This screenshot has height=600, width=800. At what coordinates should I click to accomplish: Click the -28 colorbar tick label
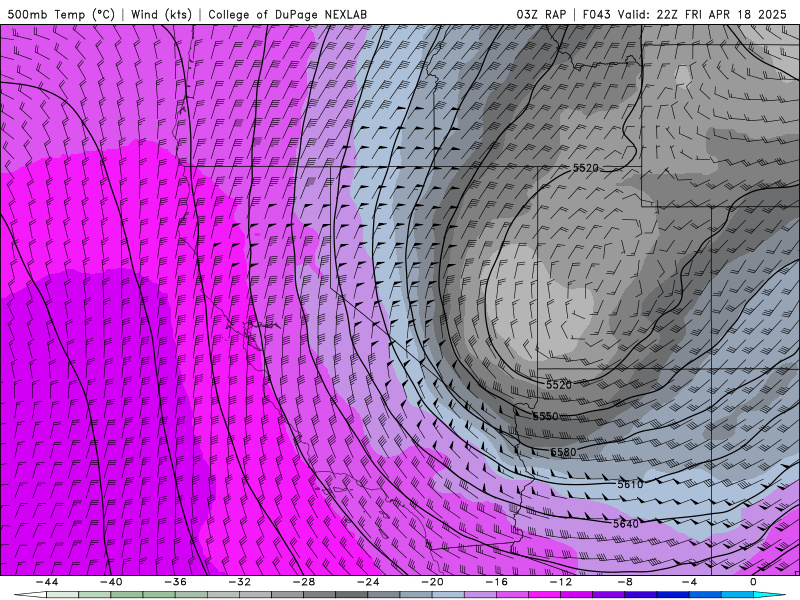tap(304, 582)
